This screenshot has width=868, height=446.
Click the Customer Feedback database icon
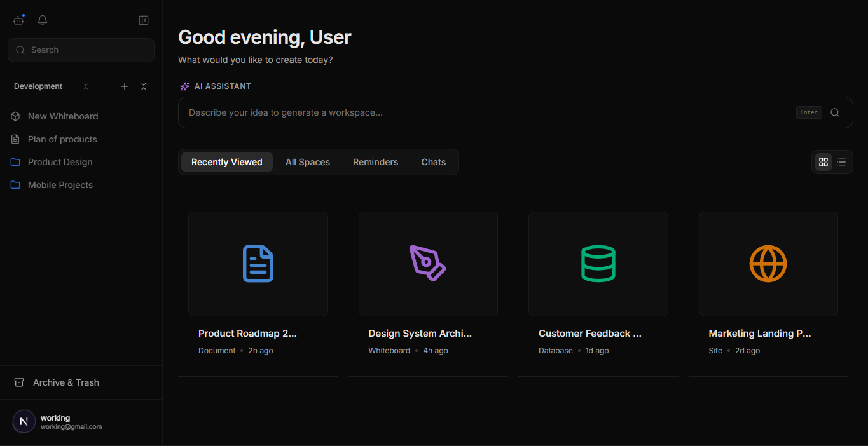[598, 263]
